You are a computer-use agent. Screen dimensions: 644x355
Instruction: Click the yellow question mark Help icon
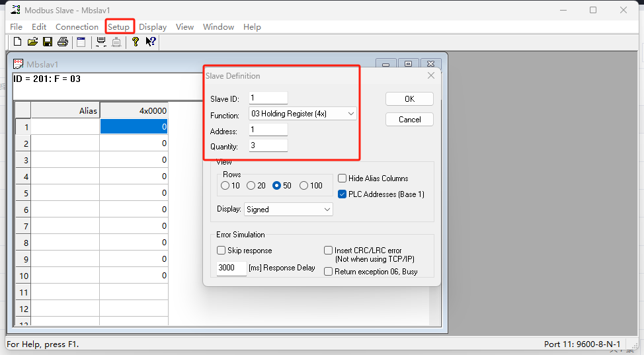tap(135, 42)
